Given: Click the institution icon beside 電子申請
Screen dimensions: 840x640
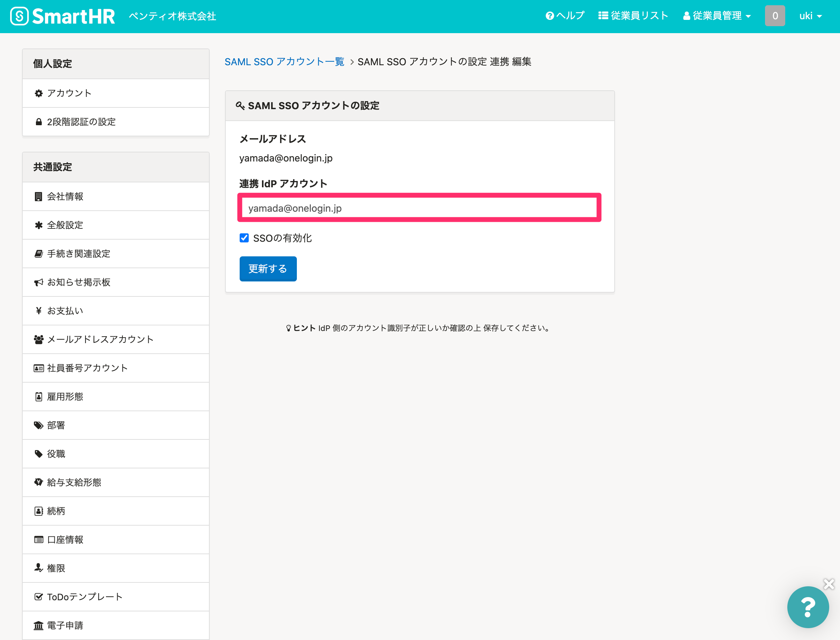Looking at the screenshot, I should pos(38,625).
